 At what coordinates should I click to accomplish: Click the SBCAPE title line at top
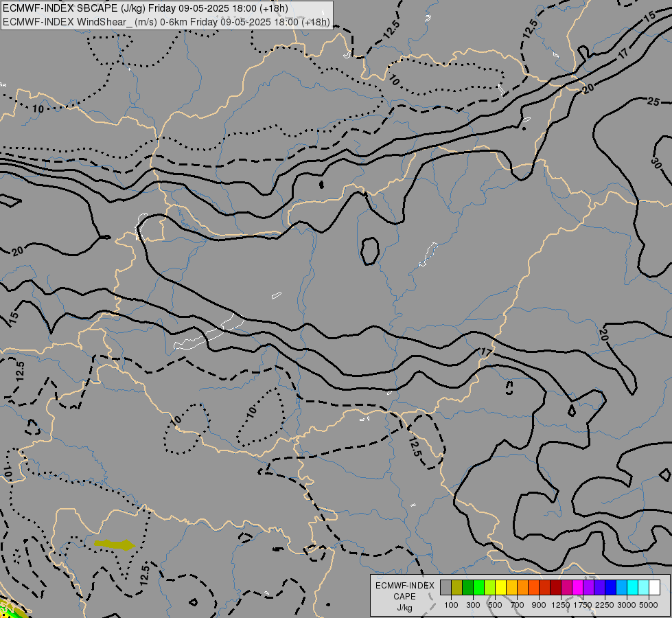click(146, 8)
